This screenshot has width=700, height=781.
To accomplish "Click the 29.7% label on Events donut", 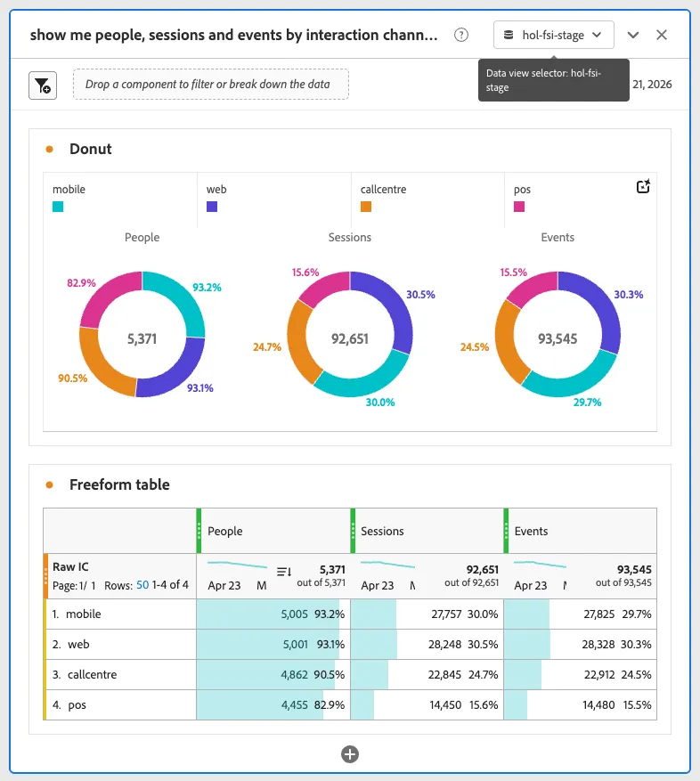I will point(587,402).
